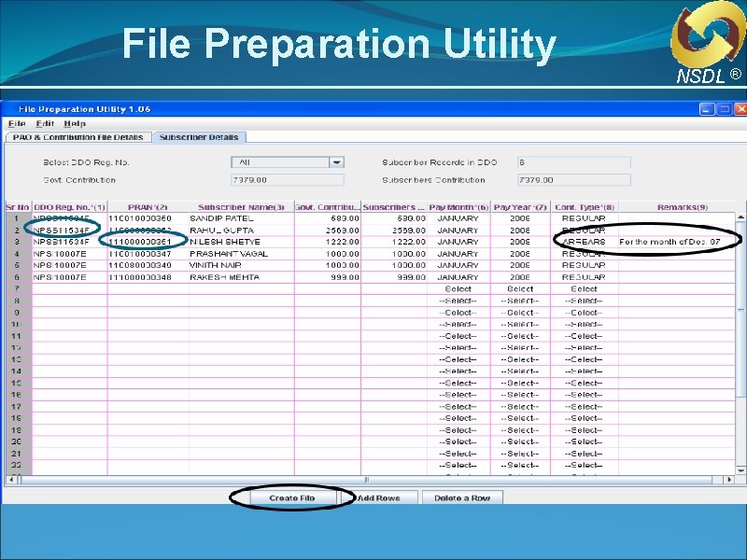Select row number 4 header
The image size is (747, 560).
pyautogui.click(x=18, y=254)
